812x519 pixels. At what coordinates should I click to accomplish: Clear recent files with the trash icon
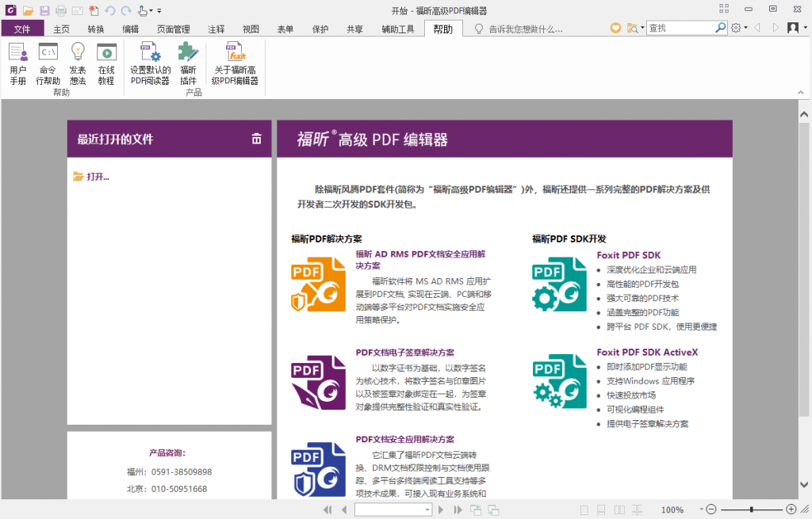256,139
